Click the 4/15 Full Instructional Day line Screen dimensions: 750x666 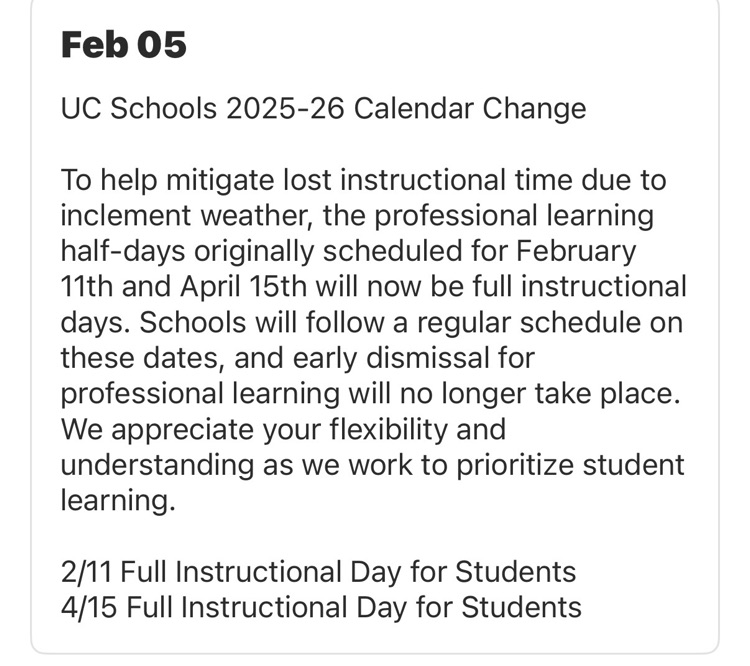point(321,607)
